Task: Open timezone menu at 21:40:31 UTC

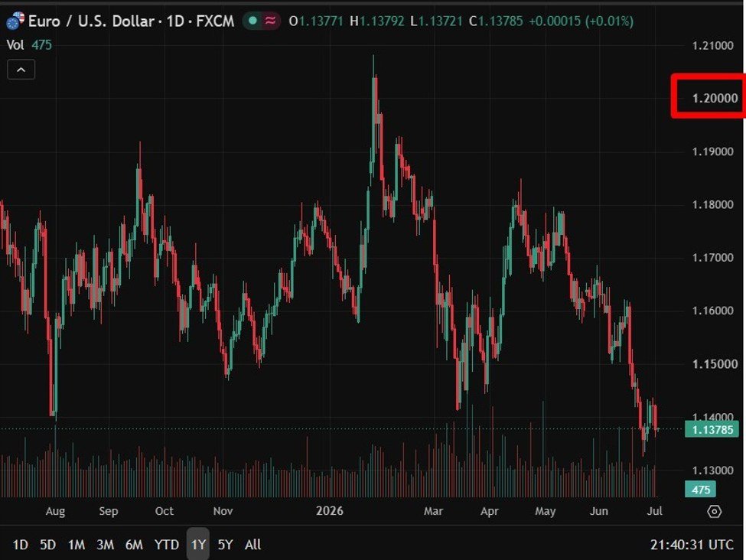Action: (x=692, y=544)
